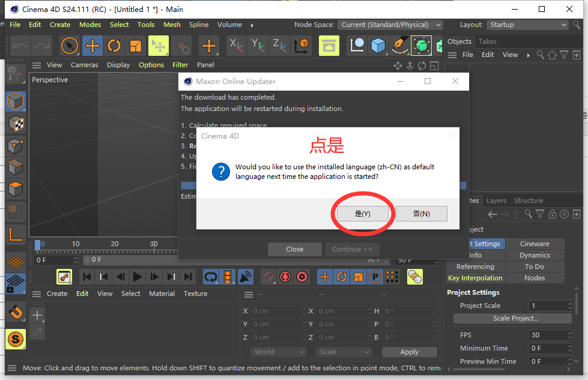The image size is (588, 380).
Task: Open the Spline menu
Action: coord(198,25)
